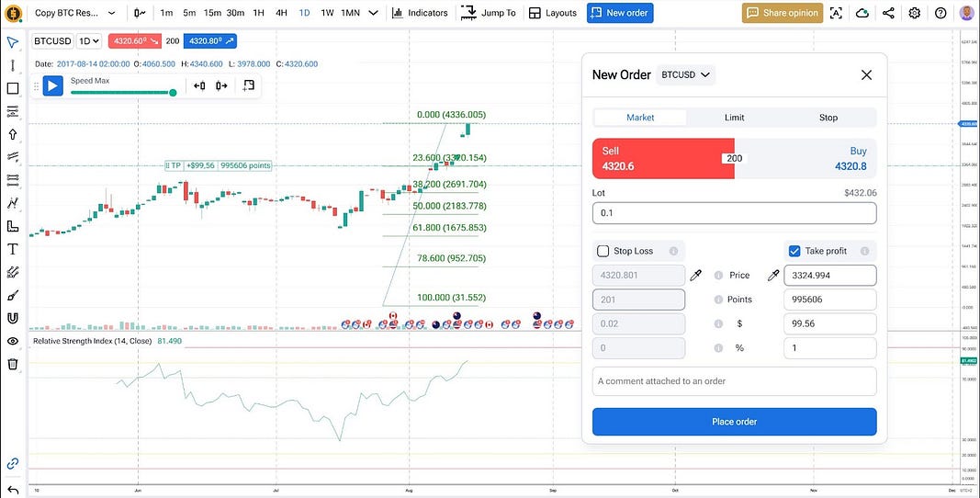Click Stop Loss price eyedropper picker
The height and width of the screenshot is (498, 980).
(695, 276)
